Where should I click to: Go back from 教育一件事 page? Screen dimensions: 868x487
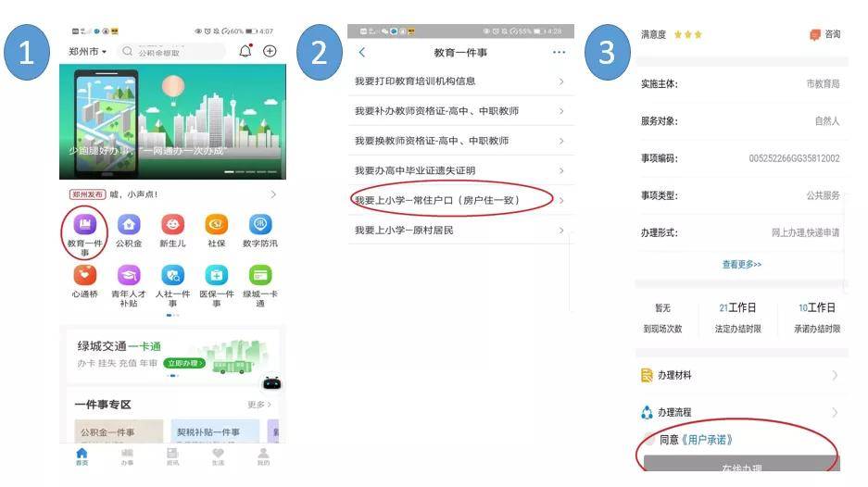[x=362, y=52]
